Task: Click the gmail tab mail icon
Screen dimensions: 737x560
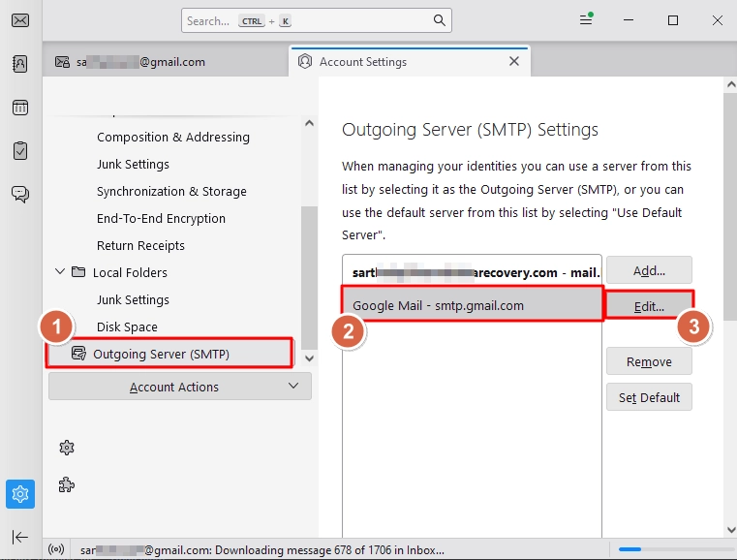Action: click(x=62, y=62)
